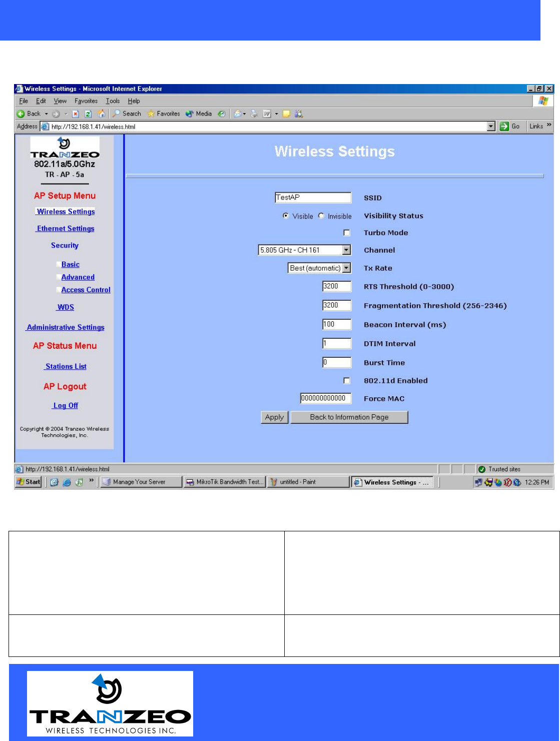560x741 pixels.
Task: Open the Help menu
Action: click(x=134, y=101)
